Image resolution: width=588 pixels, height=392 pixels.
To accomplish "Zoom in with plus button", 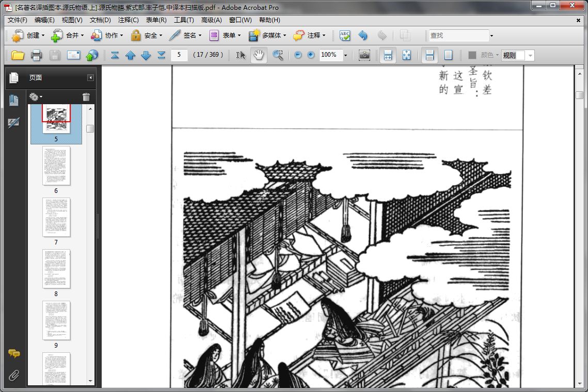I will tap(311, 55).
